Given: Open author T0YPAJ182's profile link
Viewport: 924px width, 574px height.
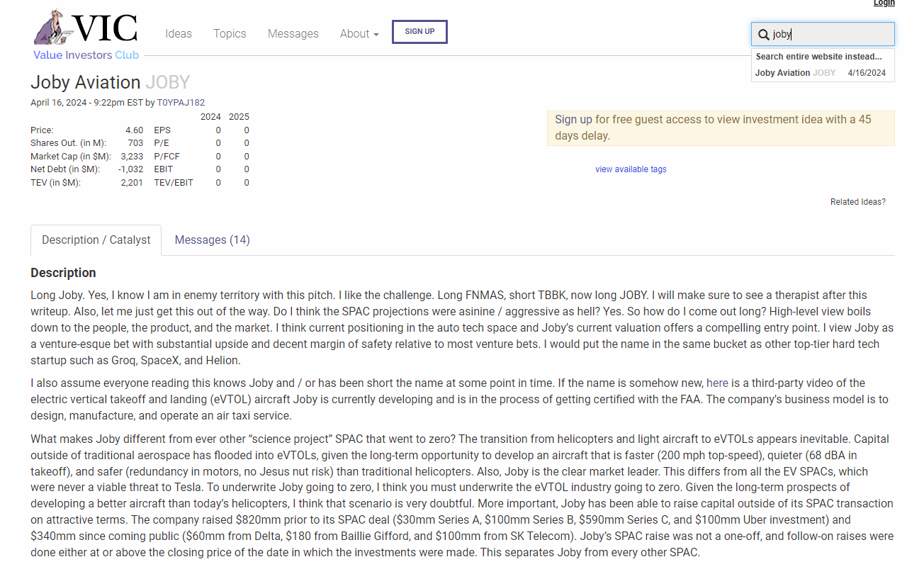Looking at the screenshot, I should tap(181, 103).
